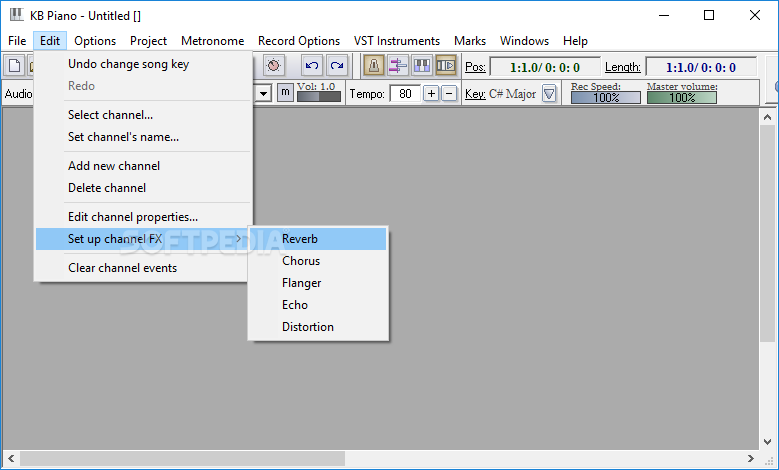Open the Options menu
779x470 pixels.
[95, 41]
